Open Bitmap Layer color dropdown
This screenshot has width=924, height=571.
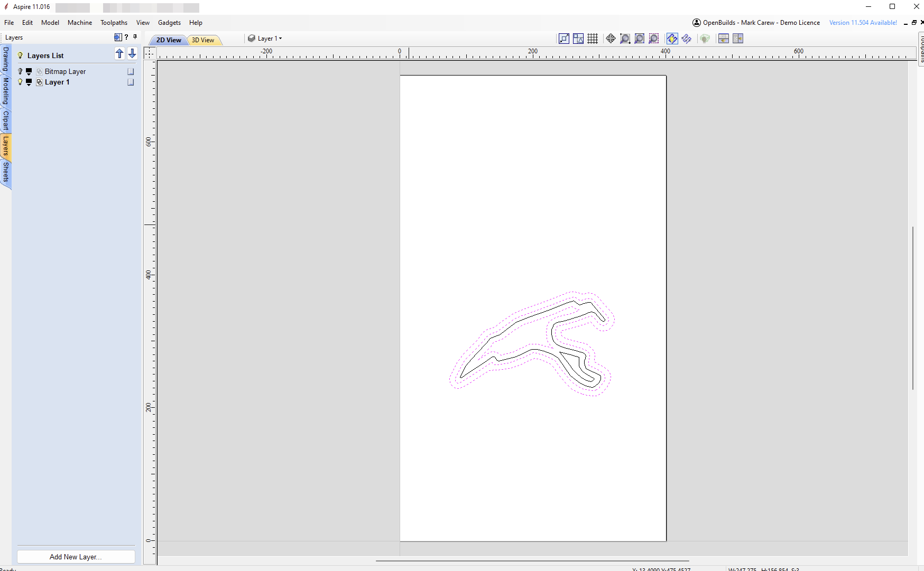[29, 71]
